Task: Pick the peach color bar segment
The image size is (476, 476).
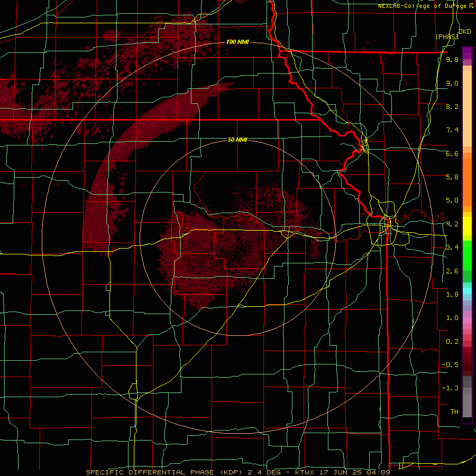Action: [467, 109]
